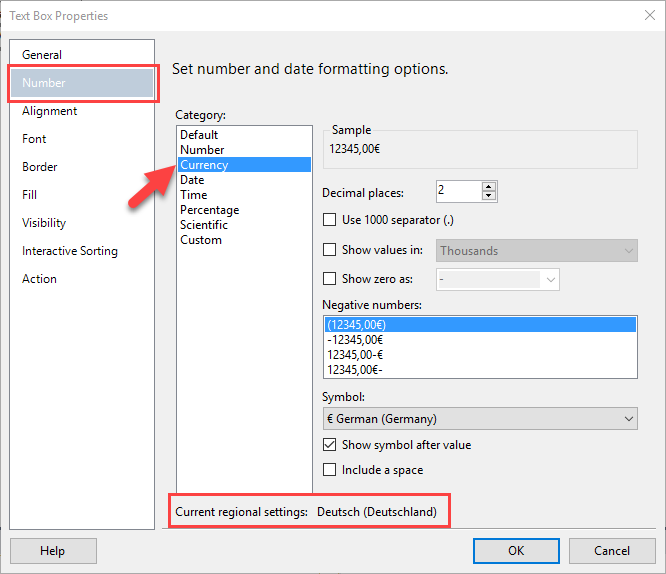This screenshot has height=574, width=666.
Task: Increase decimal places with up arrow
Action: (x=488, y=187)
